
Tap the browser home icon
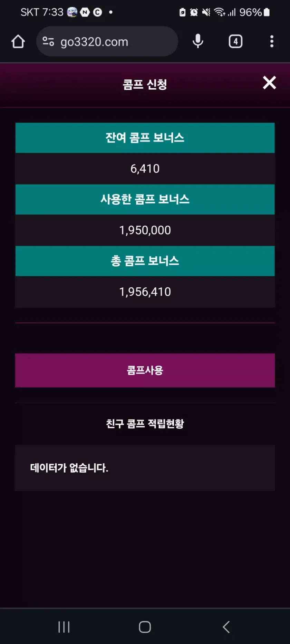coord(18,42)
